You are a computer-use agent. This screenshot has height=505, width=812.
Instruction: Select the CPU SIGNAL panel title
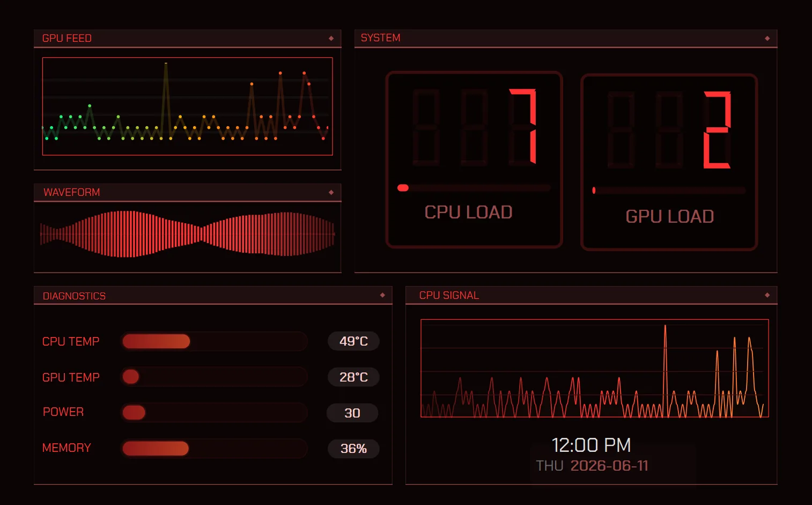click(449, 296)
